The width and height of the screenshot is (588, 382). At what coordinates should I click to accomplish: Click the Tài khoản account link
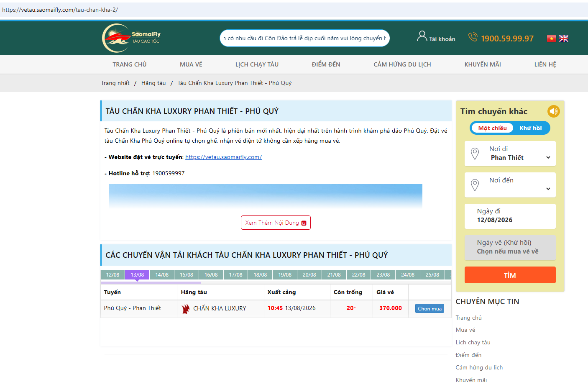tap(442, 39)
